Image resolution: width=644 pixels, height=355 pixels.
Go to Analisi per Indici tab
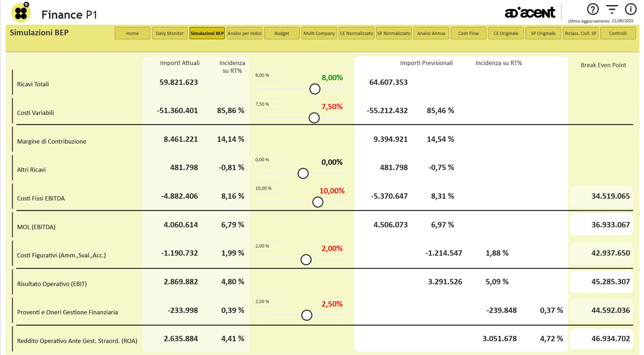coord(244,33)
